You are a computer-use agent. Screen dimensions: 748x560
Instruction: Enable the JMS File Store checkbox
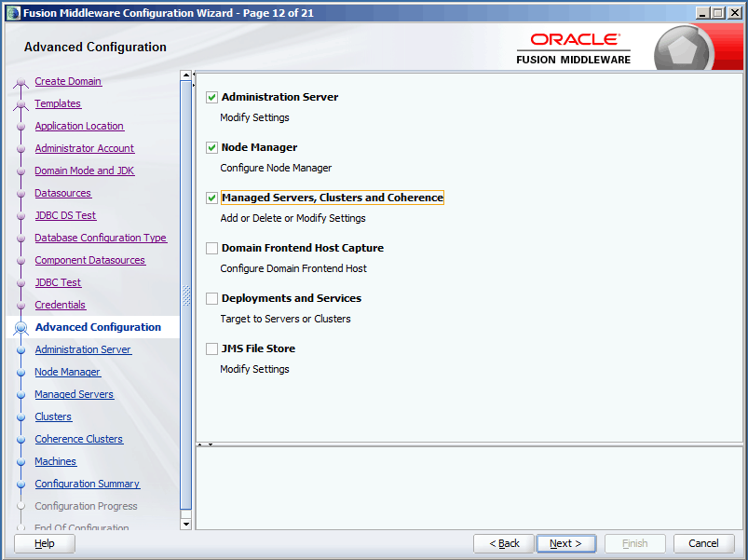tap(211, 348)
